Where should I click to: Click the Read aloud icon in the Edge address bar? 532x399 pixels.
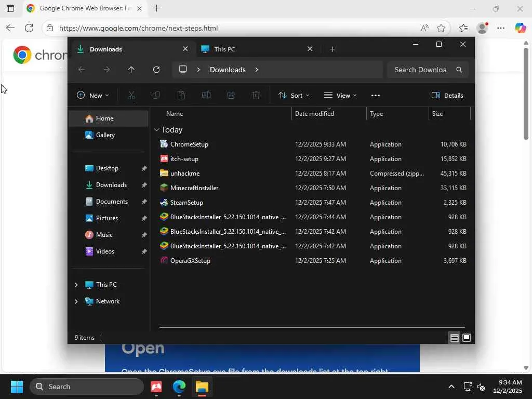424,28
